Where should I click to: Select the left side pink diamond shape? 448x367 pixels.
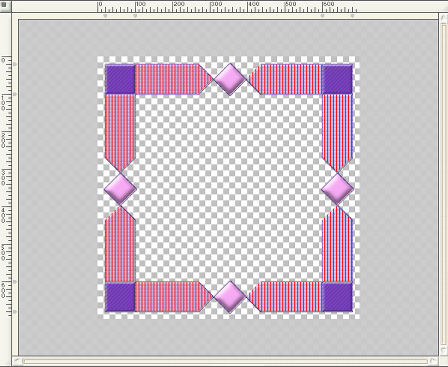tap(120, 188)
